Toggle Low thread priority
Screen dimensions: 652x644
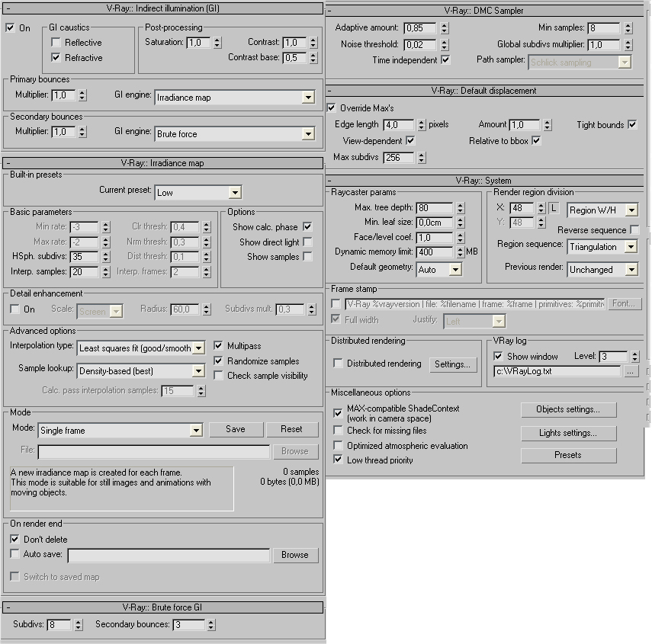coord(338,460)
